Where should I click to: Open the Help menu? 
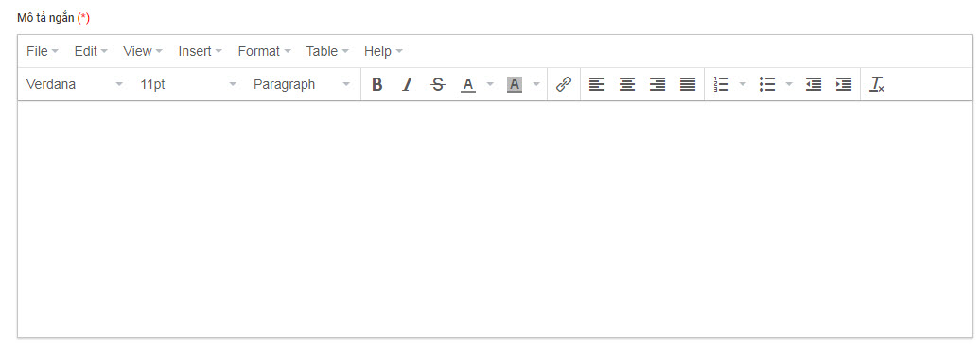(383, 51)
